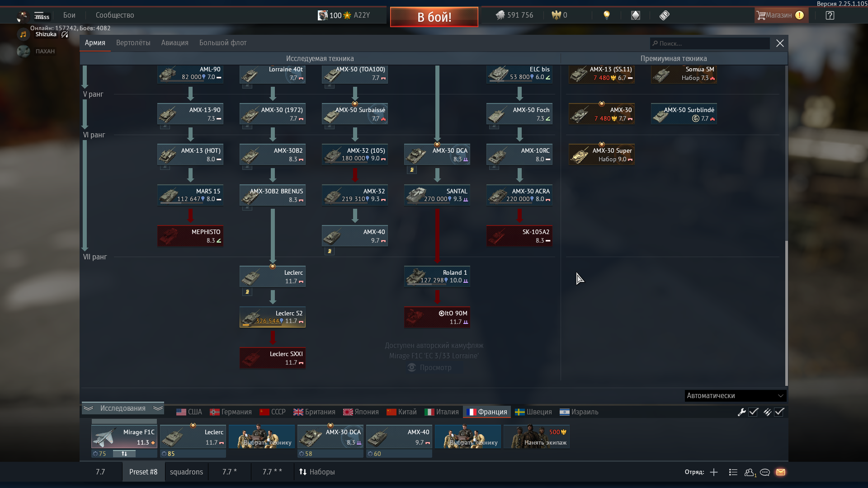
Task: Open the chat bubble icon
Action: pyautogui.click(x=765, y=472)
